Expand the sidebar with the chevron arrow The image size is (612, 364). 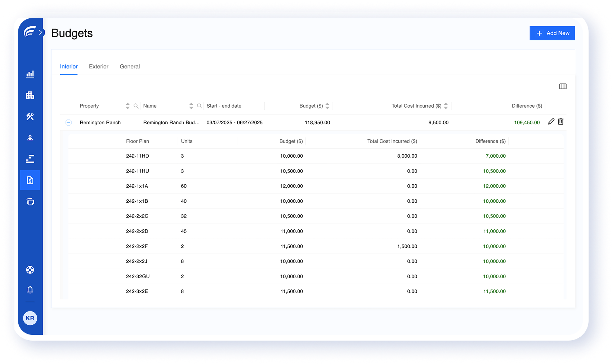41,32
